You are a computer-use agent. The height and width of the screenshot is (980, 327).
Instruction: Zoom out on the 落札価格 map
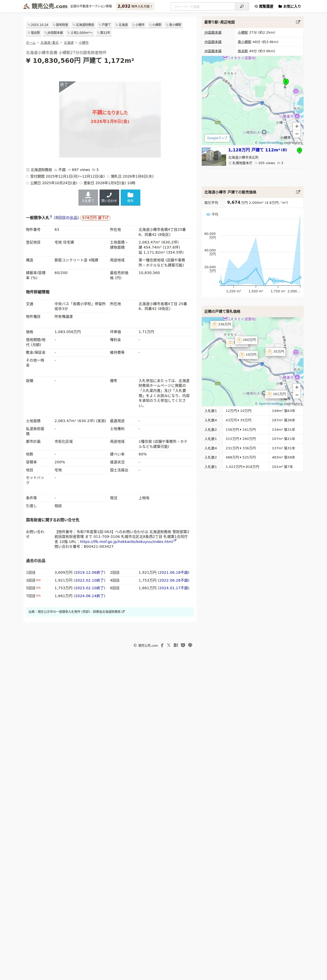tap(296, 395)
